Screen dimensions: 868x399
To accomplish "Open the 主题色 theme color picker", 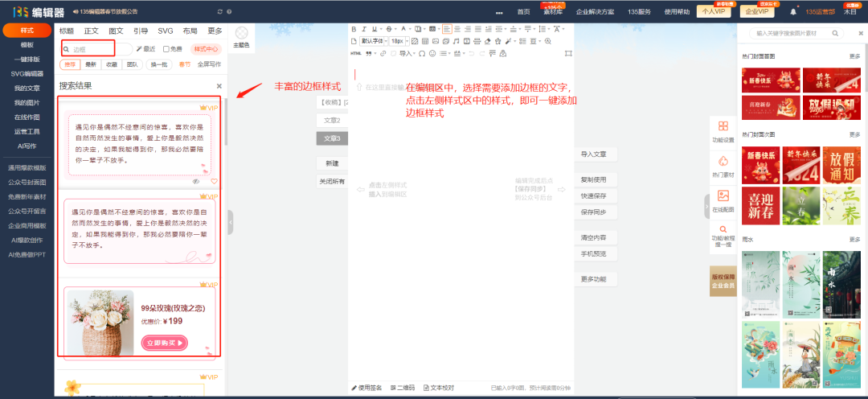I will tap(241, 38).
